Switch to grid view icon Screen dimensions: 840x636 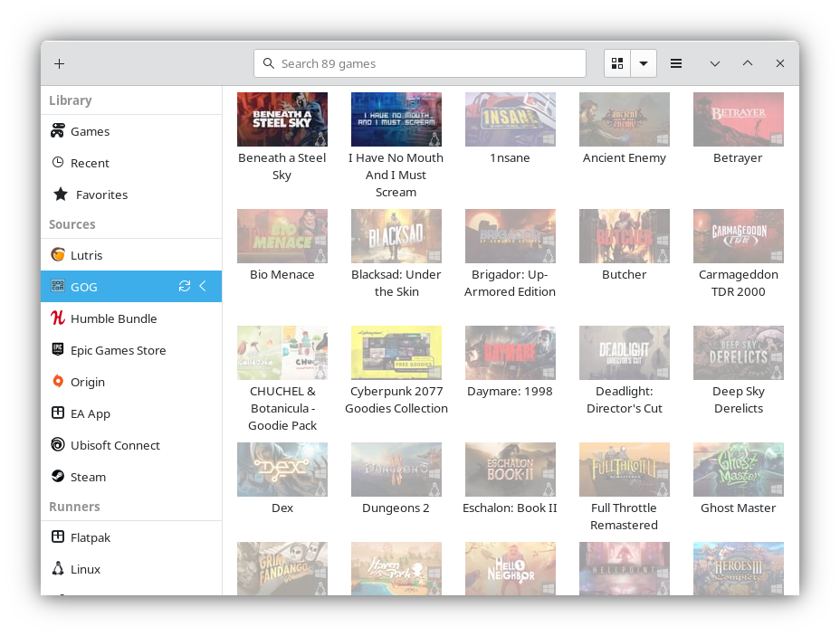click(x=617, y=63)
